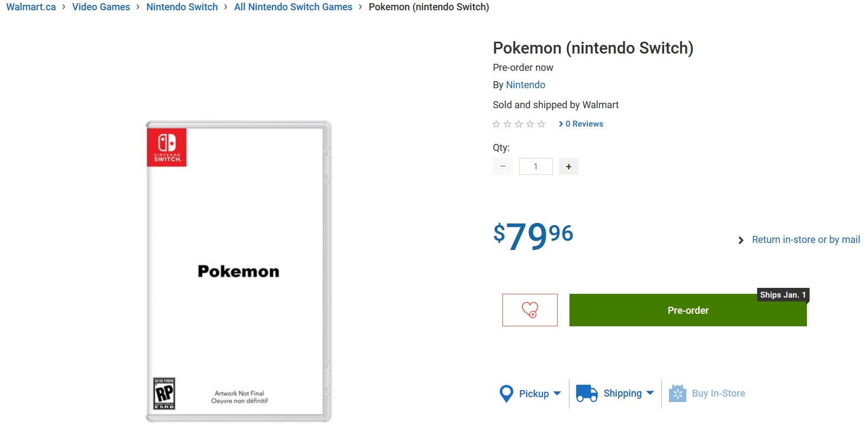Click inside the quantity input field
This screenshot has height=441, width=868.
click(x=535, y=166)
